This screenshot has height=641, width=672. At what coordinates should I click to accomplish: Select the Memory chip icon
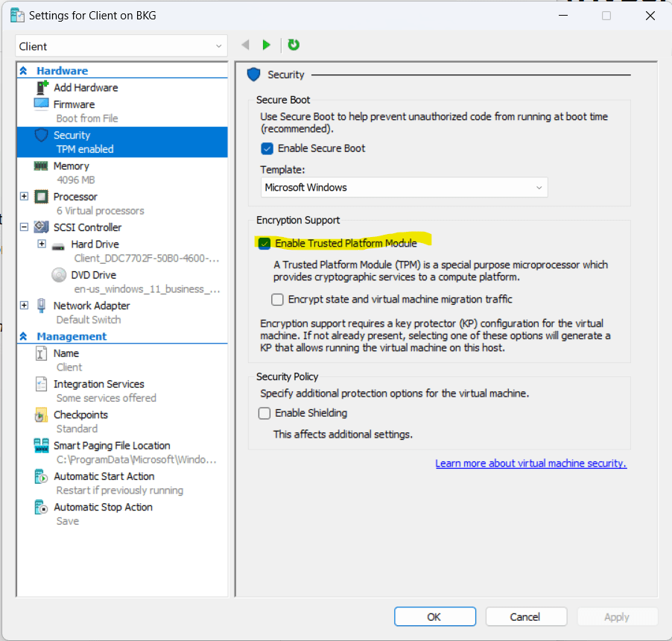point(41,166)
